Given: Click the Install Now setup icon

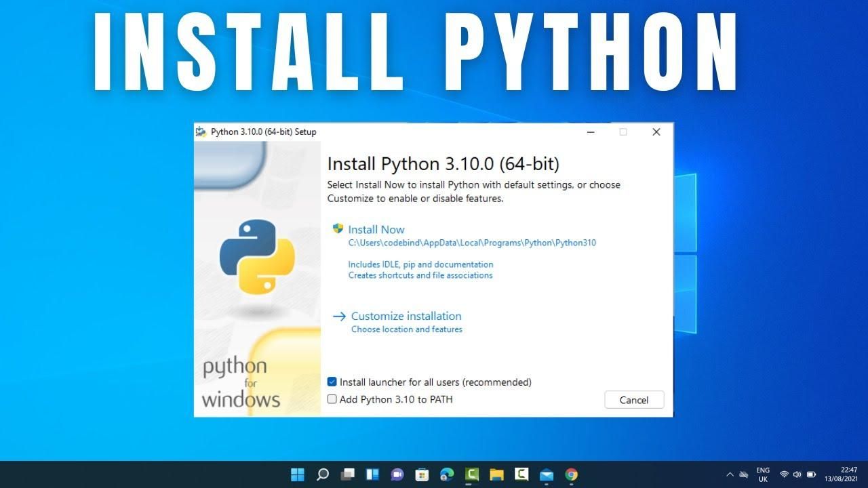Looking at the screenshot, I should pyautogui.click(x=337, y=229).
